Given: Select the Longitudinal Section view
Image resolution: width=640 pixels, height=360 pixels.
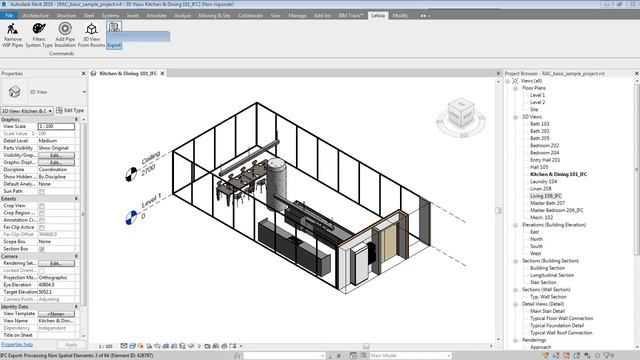Looking at the screenshot, I should point(552,275).
